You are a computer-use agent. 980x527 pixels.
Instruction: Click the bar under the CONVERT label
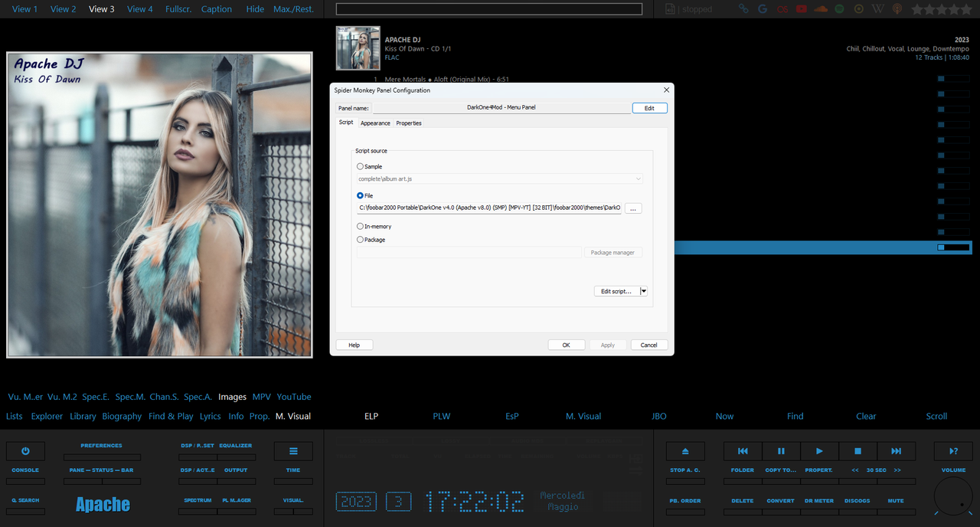click(x=781, y=512)
